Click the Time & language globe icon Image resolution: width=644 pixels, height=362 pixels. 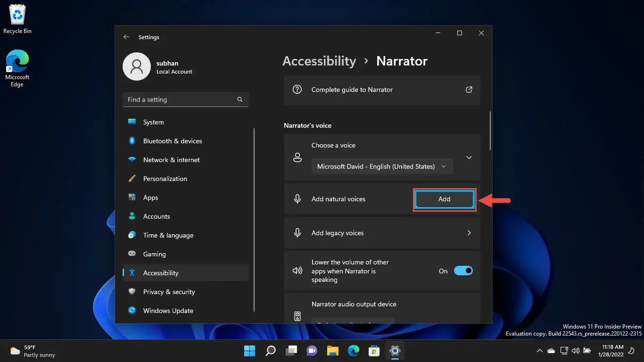point(132,235)
